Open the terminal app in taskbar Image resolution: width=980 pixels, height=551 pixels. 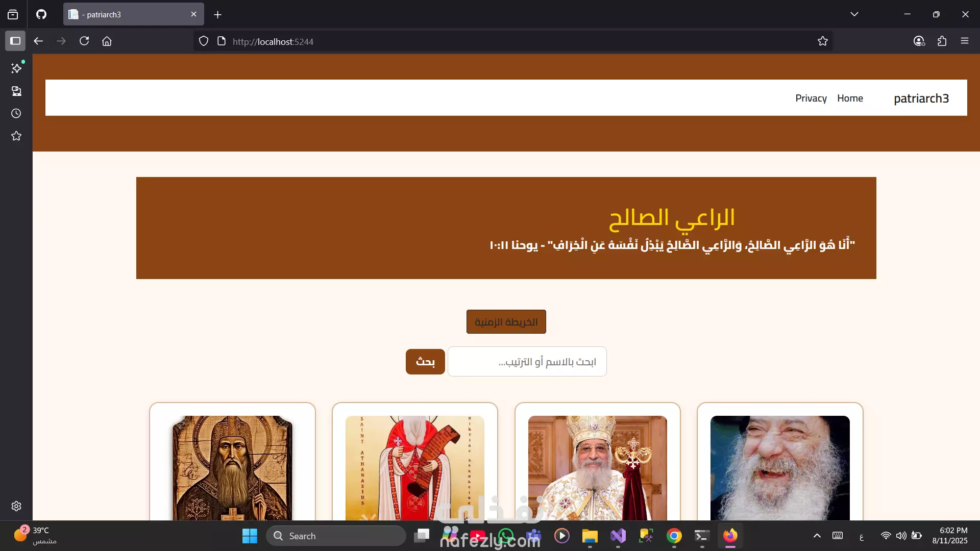[x=702, y=536]
